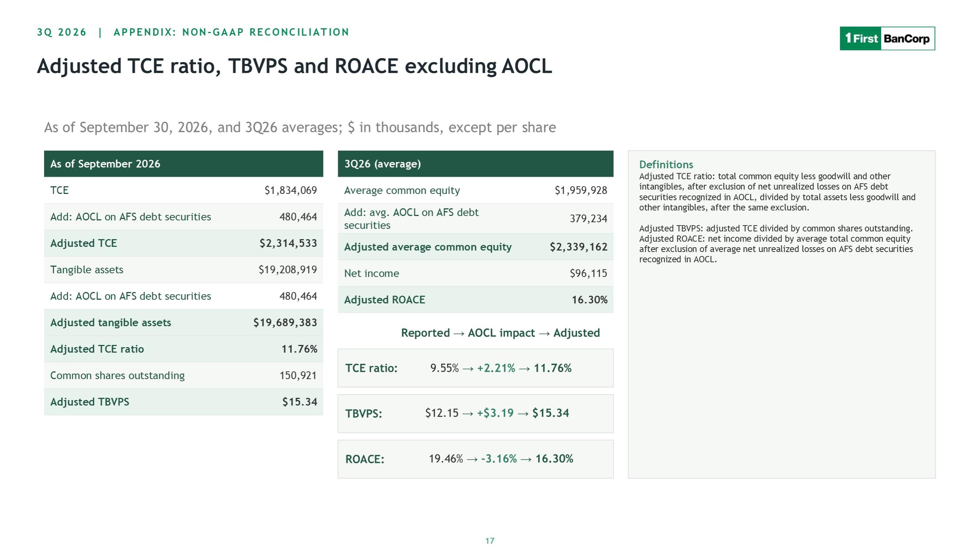
Task: Click the 1First BanCorp logo
Action: point(887,39)
